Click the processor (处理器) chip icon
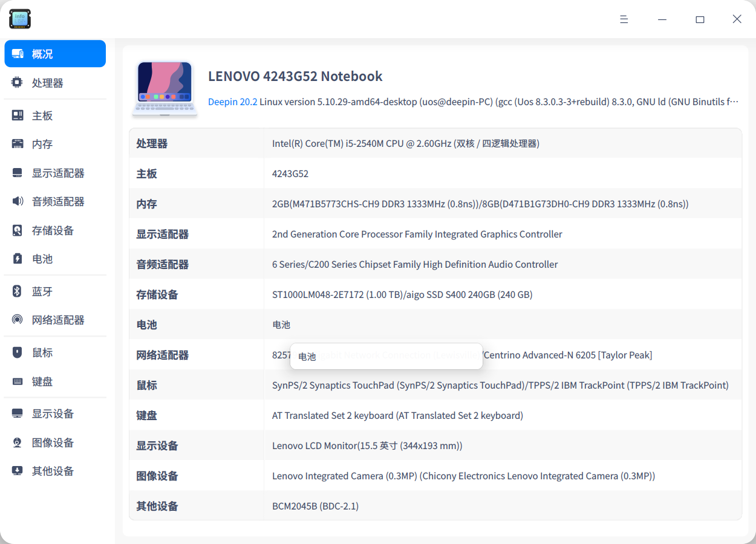Screen dimensions: 756x544 18,83
